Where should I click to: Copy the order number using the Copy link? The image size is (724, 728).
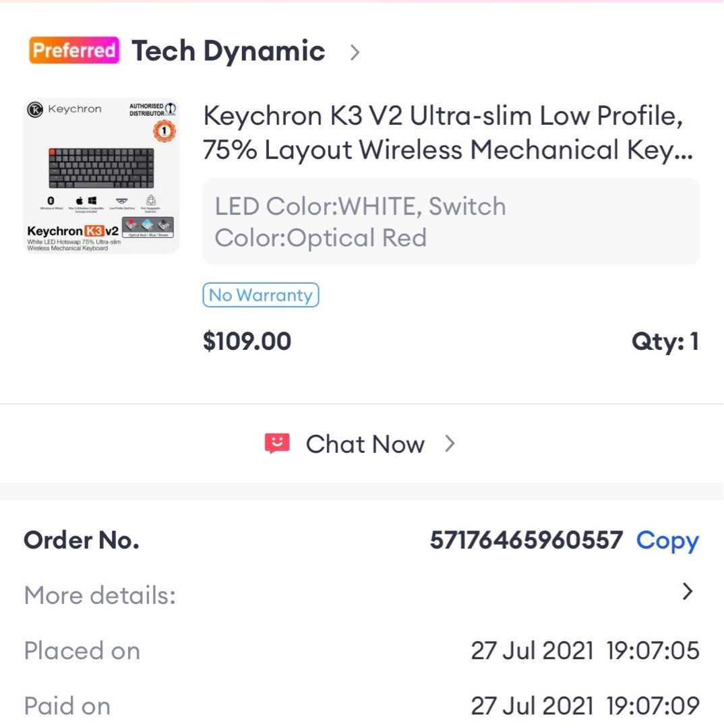click(x=667, y=540)
